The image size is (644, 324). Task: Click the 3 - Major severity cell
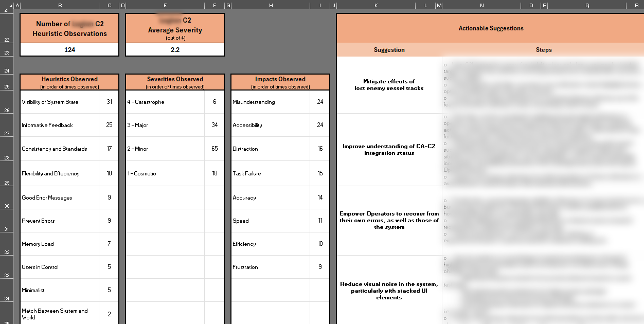pos(165,125)
